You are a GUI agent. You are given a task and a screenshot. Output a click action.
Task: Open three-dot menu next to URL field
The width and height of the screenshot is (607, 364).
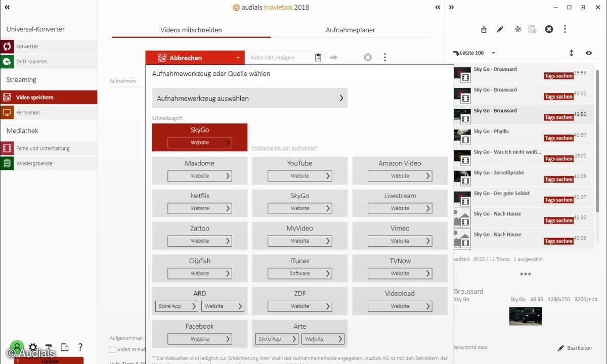(x=385, y=58)
